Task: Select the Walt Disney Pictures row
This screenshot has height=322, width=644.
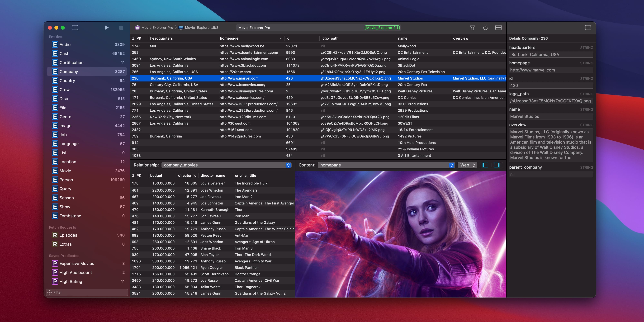Action: (x=318, y=91)
